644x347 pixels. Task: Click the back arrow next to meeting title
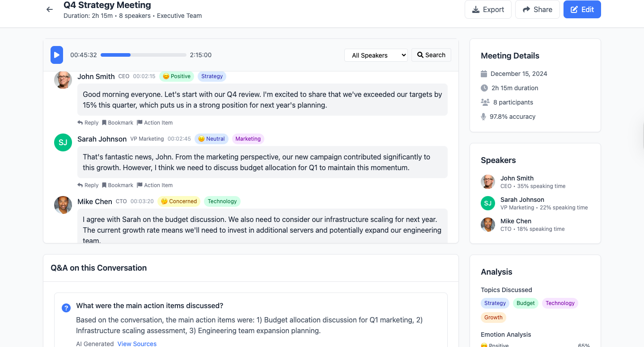click(50, 9)
